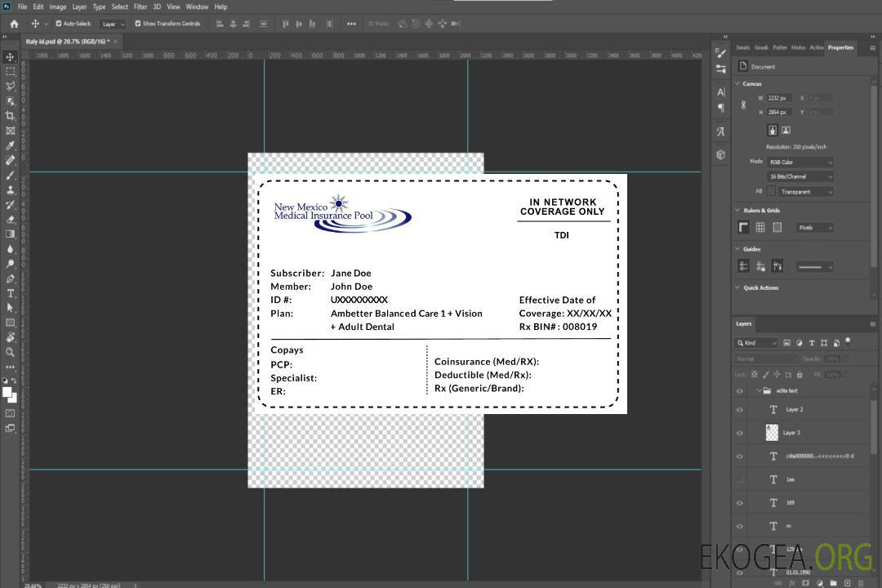882x588 pixels.
Task: Uncheck Show Transform Controls
Action: pyautogui.click(x=138, y=24)
